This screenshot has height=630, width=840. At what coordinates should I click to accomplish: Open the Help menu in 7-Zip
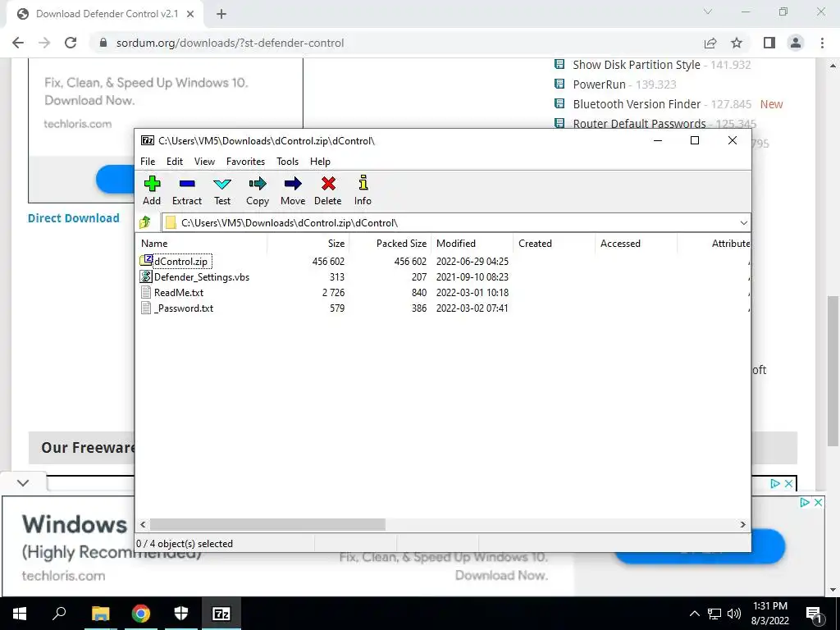click(x=321, y=162)
